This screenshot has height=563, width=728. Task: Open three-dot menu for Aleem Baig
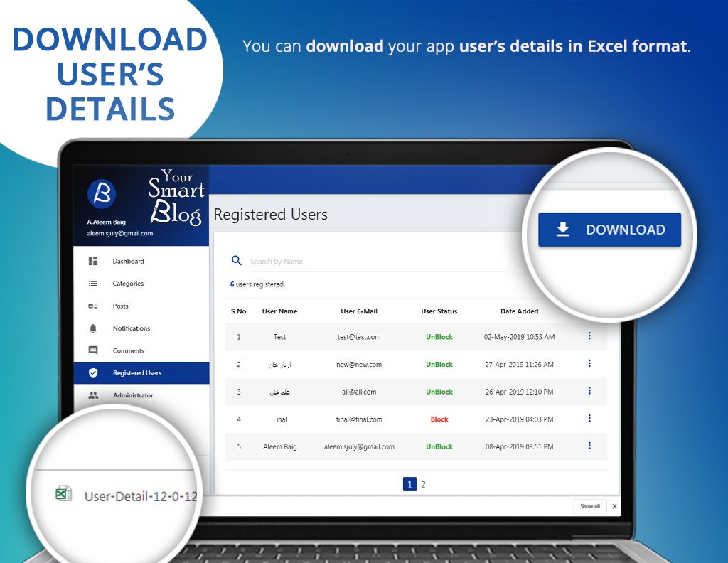pyautogui.click(x=589, y=446)
